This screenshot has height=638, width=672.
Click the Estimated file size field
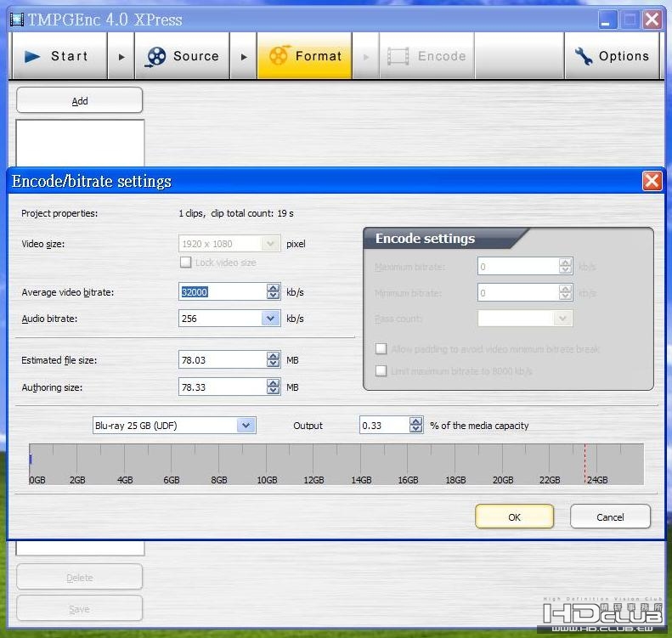tap(222, 360)
